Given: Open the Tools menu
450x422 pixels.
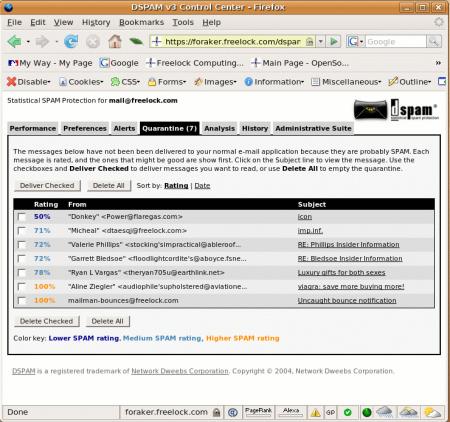Looking at the screenshot, I should click(x=183, y=22).
